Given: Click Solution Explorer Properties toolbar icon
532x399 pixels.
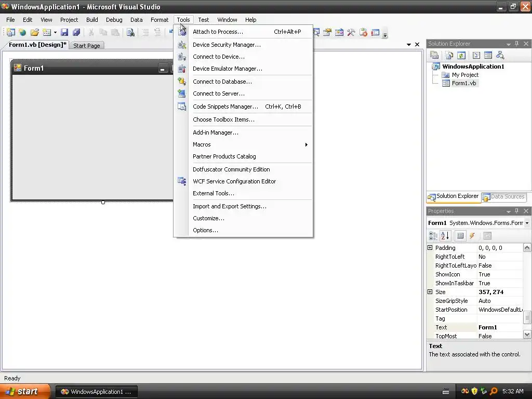Looking at the screenshot, I should (x=434, y=55).
